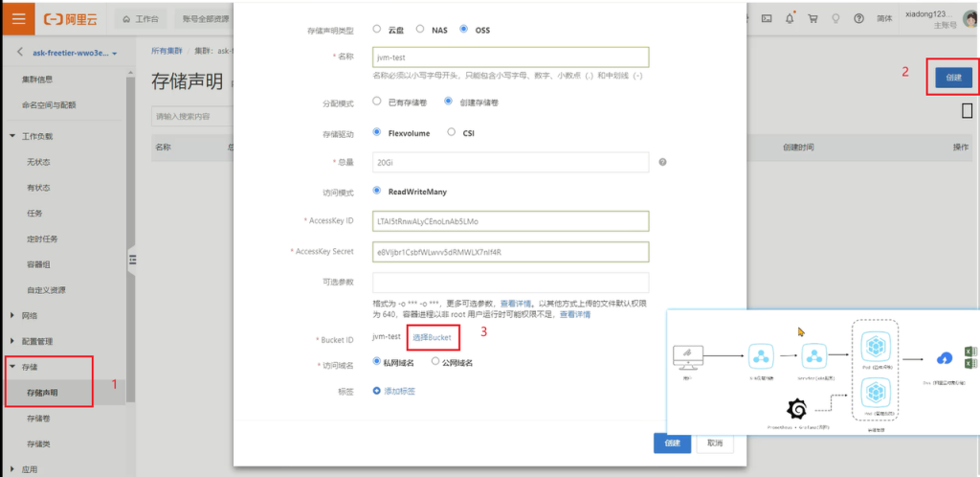The width and height of the screenshot is (980, 477).
Task: Click the info icon beside the 总量 field
Action: [662, 161]
